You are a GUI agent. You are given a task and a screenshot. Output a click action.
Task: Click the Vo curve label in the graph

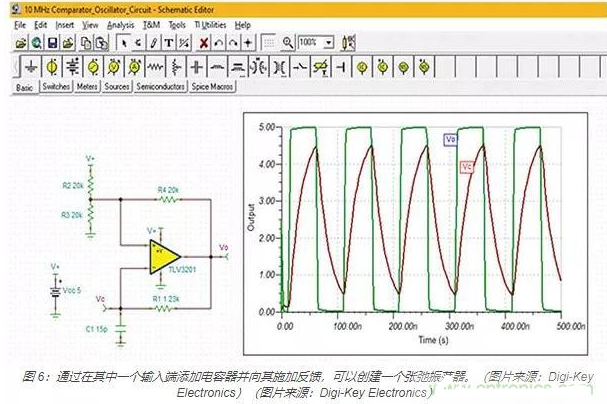point(450,139)
